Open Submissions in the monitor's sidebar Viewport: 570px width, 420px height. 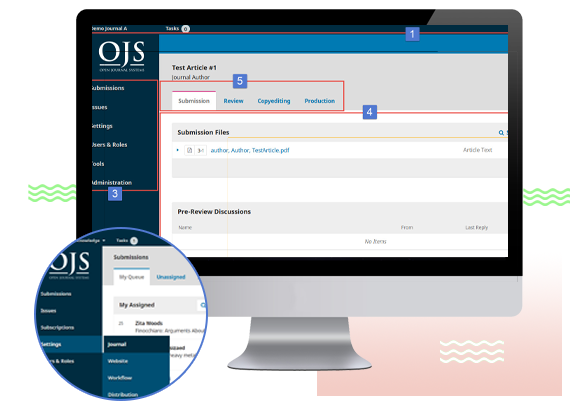(x=108, y=88)
